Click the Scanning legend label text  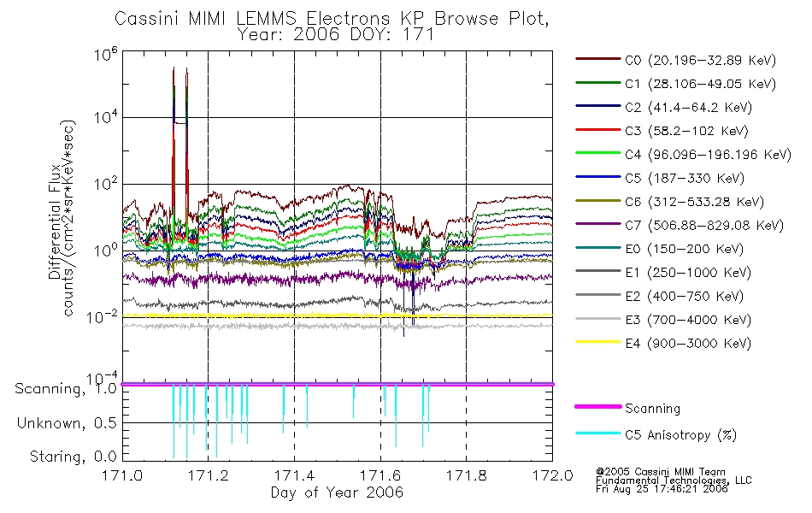[x=652, y=409]
